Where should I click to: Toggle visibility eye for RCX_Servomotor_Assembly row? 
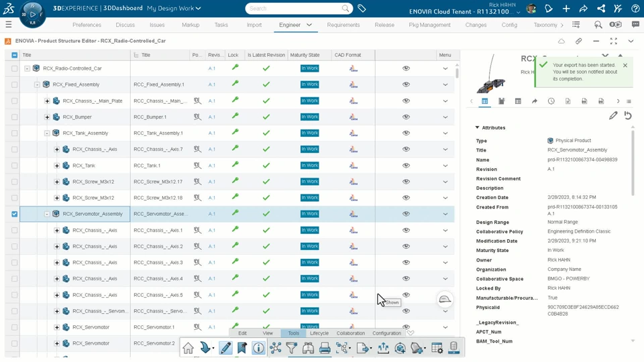click(407, 214)
